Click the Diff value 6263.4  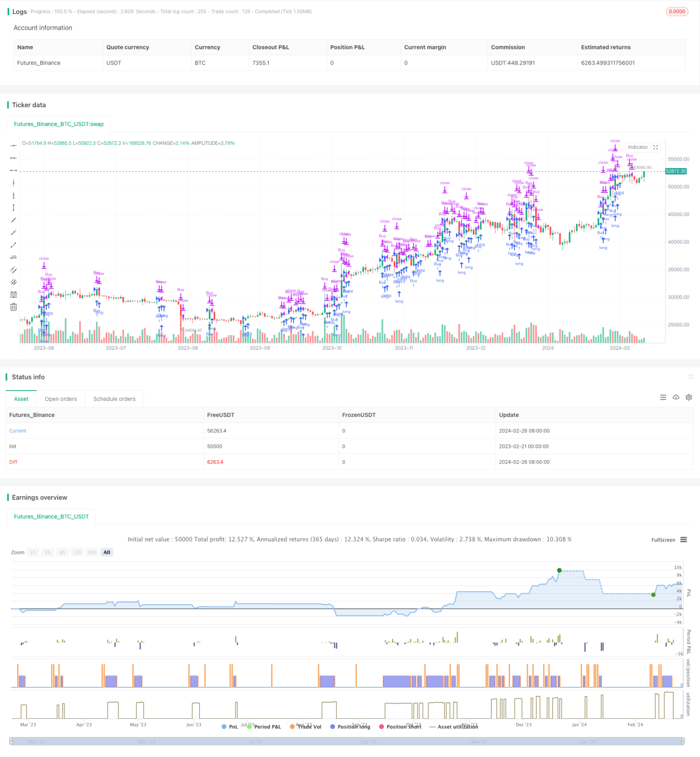(215, 462)
